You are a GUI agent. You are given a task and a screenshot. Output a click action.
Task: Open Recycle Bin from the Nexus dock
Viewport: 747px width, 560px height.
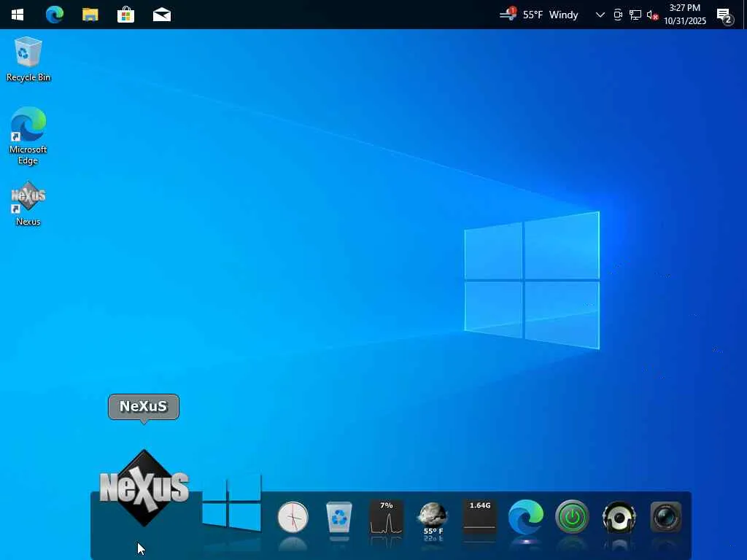tap(338, 517)
